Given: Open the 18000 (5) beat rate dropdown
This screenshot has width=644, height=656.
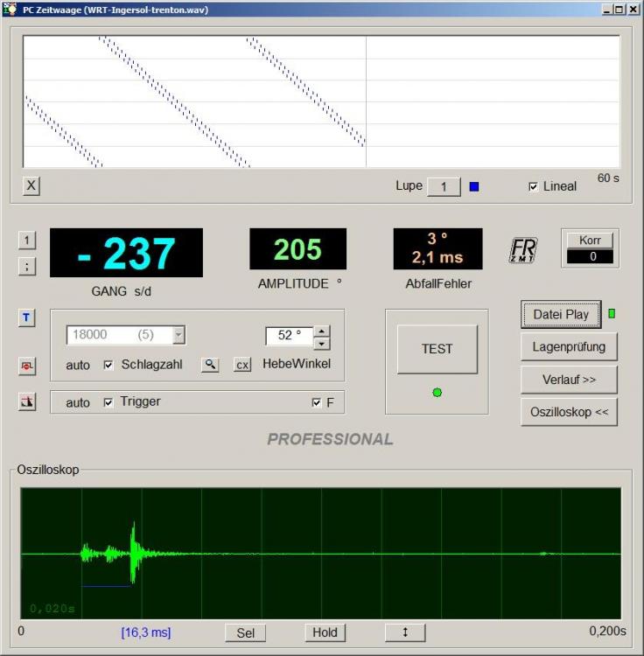Looking at the screenshot, I should (x=178, y=335).
